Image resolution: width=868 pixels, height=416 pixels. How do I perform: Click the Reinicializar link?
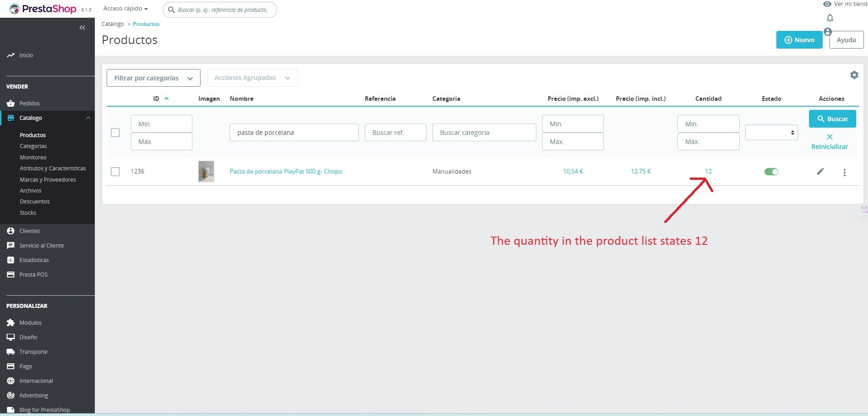tap(829, 147)
